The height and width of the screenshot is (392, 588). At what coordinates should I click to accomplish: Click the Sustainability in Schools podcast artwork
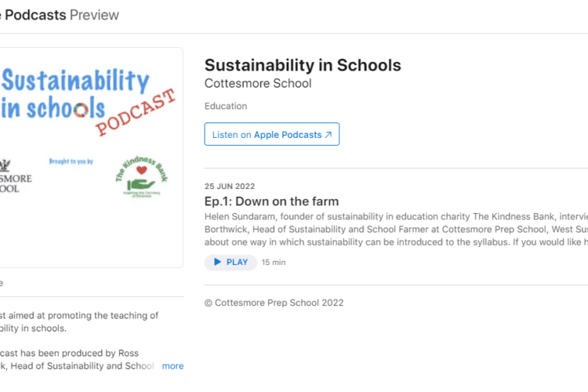(x=91, y=158)
